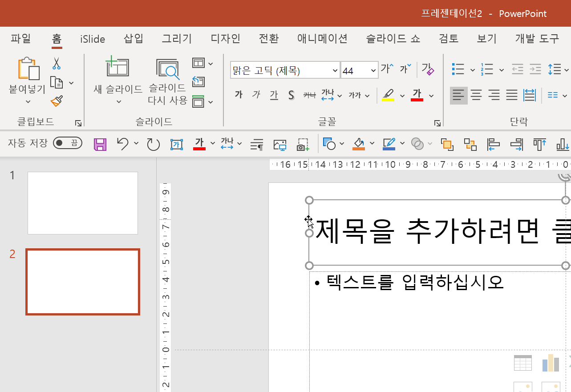Toggle underline formatting
The image size is (571, 392).
(x=274, y=95)
